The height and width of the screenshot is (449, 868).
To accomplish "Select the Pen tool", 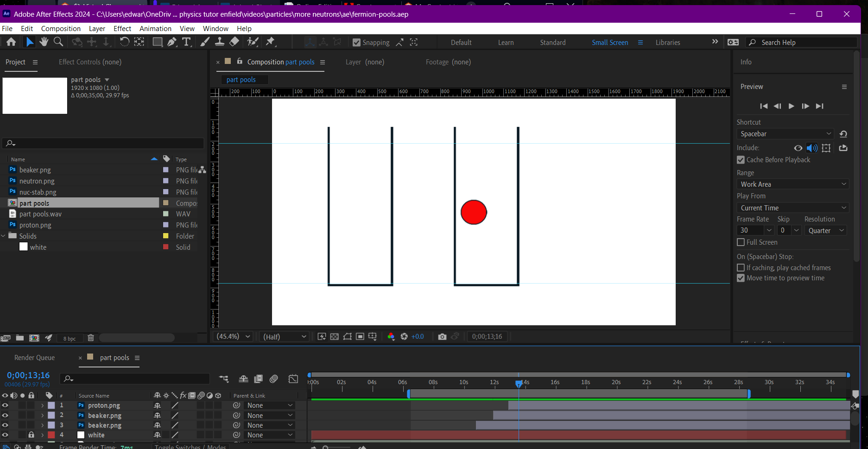I will coord(172,42).
